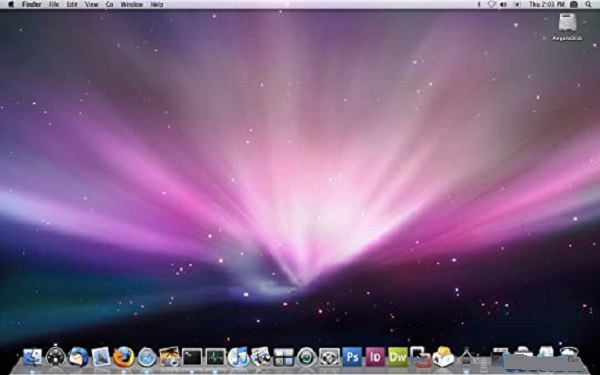The height and width of the screenshot is (375, 600).
Task: Open Activity Monitor in the Dock
Action: point(215,358)
